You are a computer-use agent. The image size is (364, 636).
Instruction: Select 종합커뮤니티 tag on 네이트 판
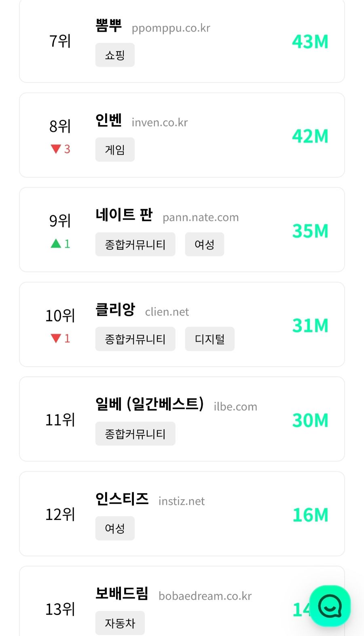(x=135, y=244)
